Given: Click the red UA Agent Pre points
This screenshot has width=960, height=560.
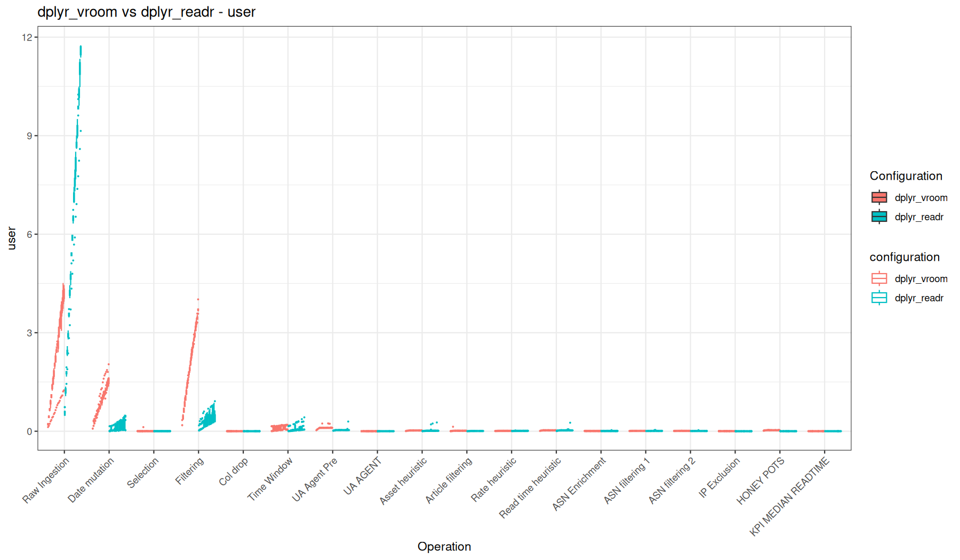Looking at the screenshot, I should (x=324, y=427).
